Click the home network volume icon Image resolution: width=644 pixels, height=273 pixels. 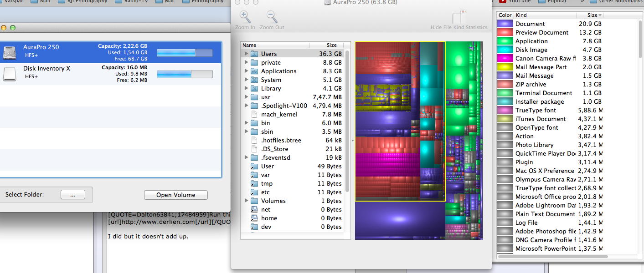point(254,218)
